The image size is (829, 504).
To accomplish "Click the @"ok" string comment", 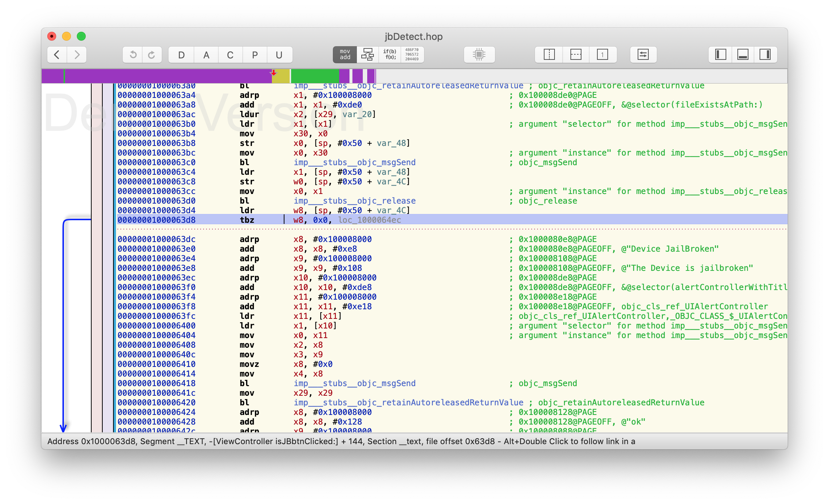I will pos(633,422).
